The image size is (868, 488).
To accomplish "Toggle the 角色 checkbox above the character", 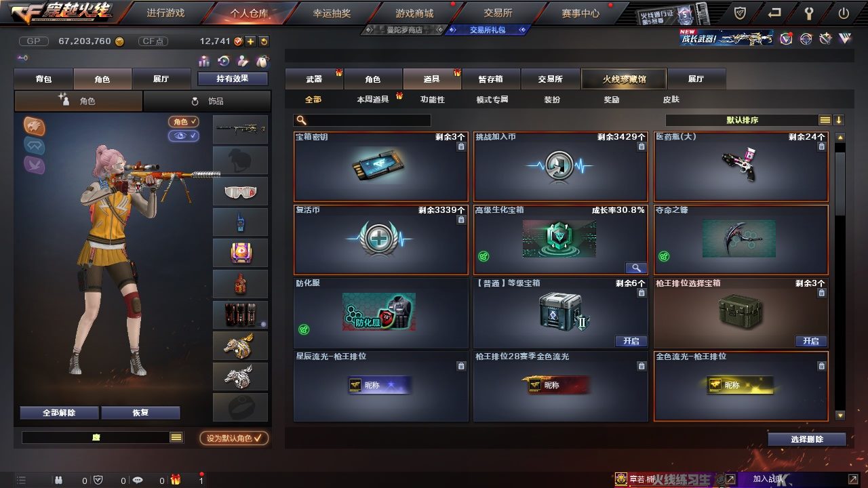I will coord(184,122).
